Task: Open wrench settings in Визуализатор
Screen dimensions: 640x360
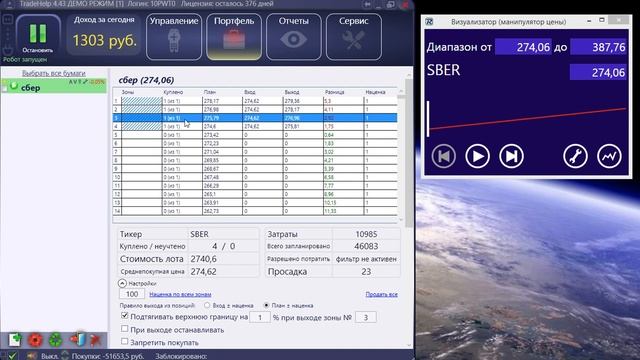Action: pyautogui.click(x=576, y=156)
